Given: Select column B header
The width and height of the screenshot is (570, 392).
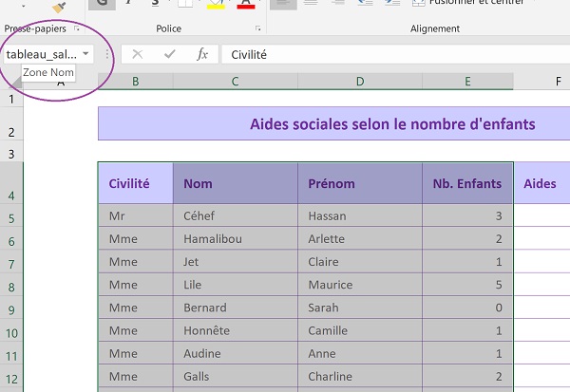Looking at the screenshot, I should (x=135, y=81).
